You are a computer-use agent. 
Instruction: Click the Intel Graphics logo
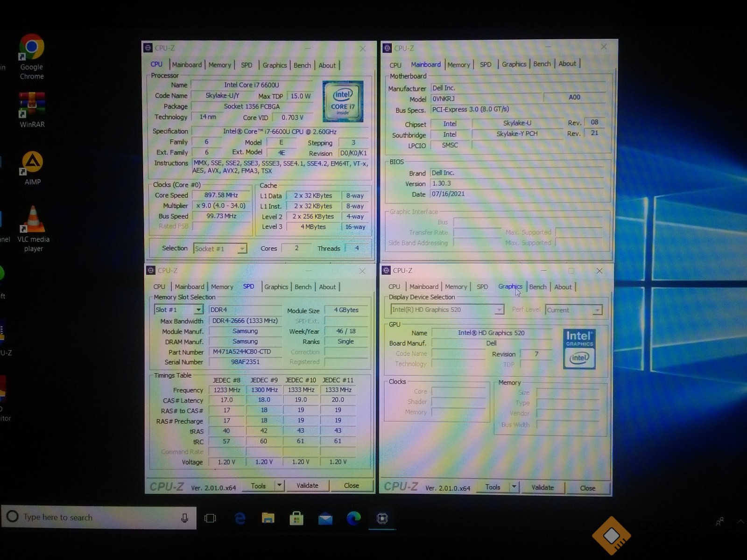(x=579, y=349)
